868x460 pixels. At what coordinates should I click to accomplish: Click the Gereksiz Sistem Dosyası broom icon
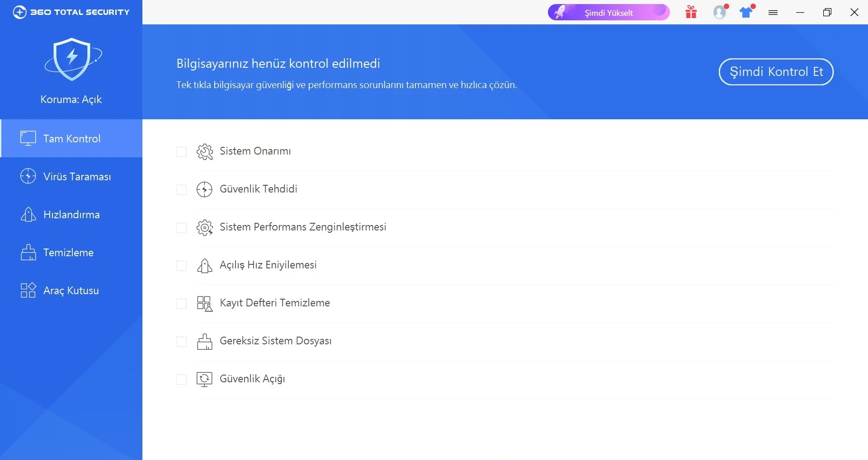point(205,342)
